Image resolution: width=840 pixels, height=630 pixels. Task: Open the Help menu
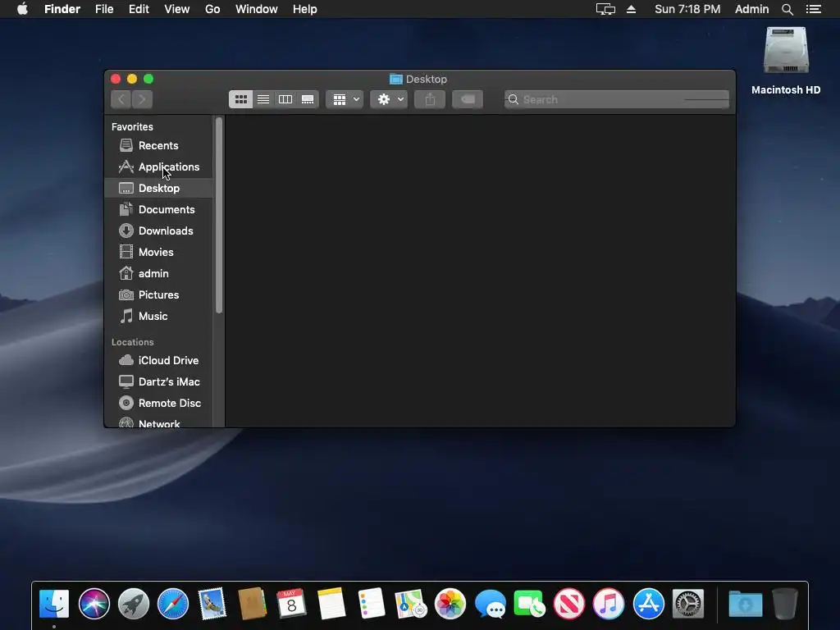pyautogui.click(x=305, y=9)
